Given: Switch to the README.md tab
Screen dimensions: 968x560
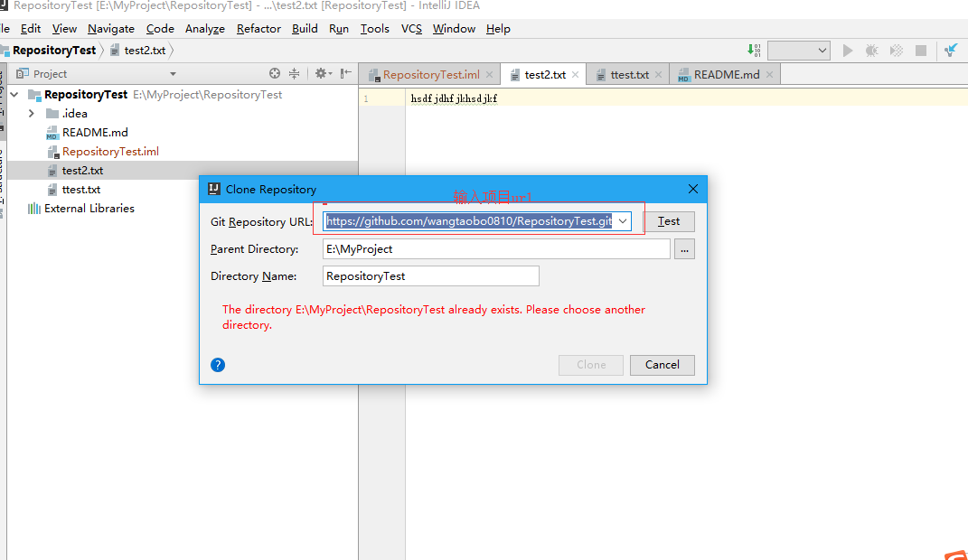Looking at the screenshot, I should coord(727,75).
